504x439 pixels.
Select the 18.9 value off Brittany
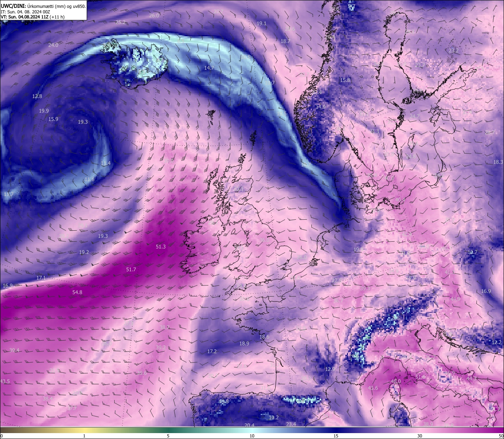pyautogui.click(x=244, y=343)
